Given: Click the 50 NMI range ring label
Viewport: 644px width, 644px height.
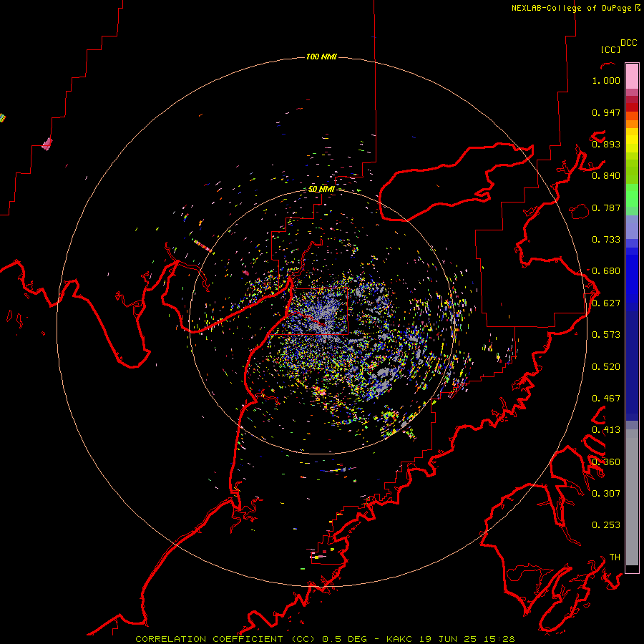Looking at the screenshot, I should click(x=321, y=189).
